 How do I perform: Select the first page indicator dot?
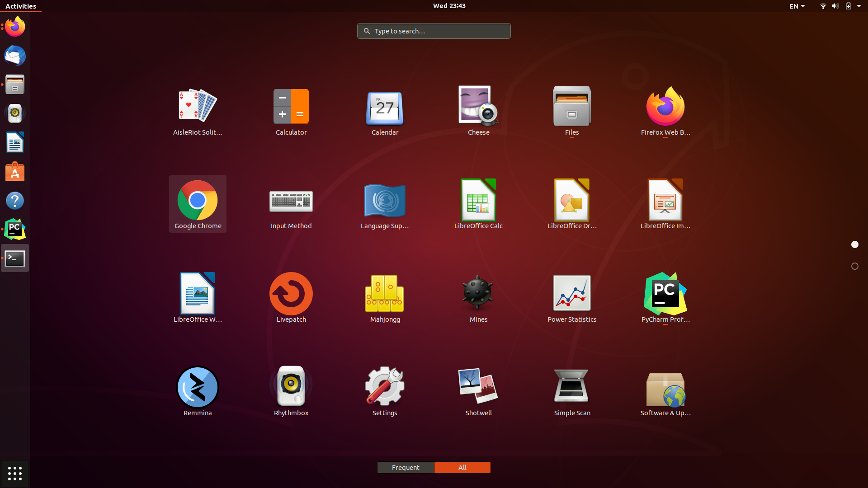[x=854, y=244]
